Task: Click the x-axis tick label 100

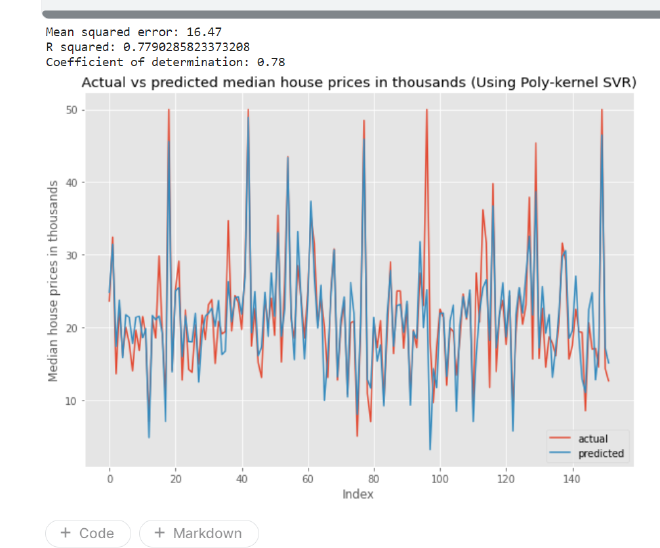Action: pyautogui.click(x=440, y=479)
